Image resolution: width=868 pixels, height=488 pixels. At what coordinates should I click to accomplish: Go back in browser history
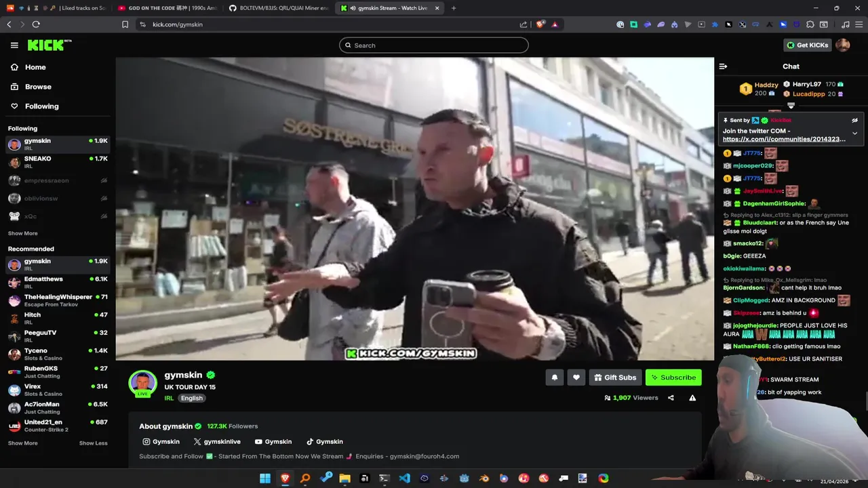point(9,24)
